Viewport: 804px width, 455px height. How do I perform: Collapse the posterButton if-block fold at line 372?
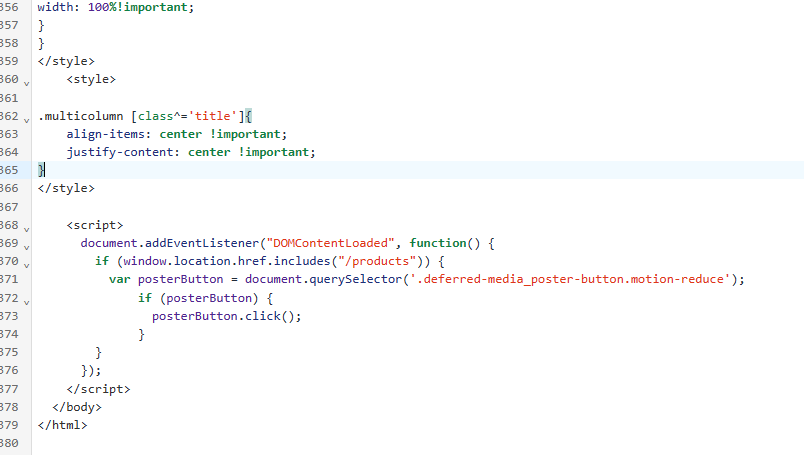(x=27, y=302)
